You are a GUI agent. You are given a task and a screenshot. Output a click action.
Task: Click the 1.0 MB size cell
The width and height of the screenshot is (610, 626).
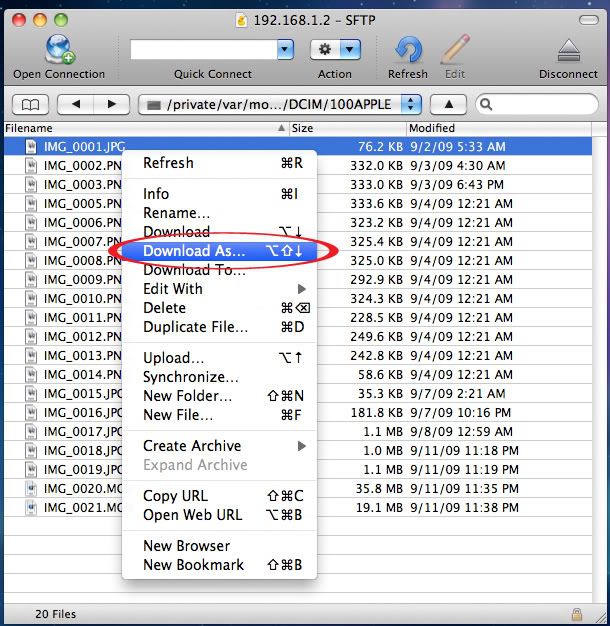tap(383, 451)
